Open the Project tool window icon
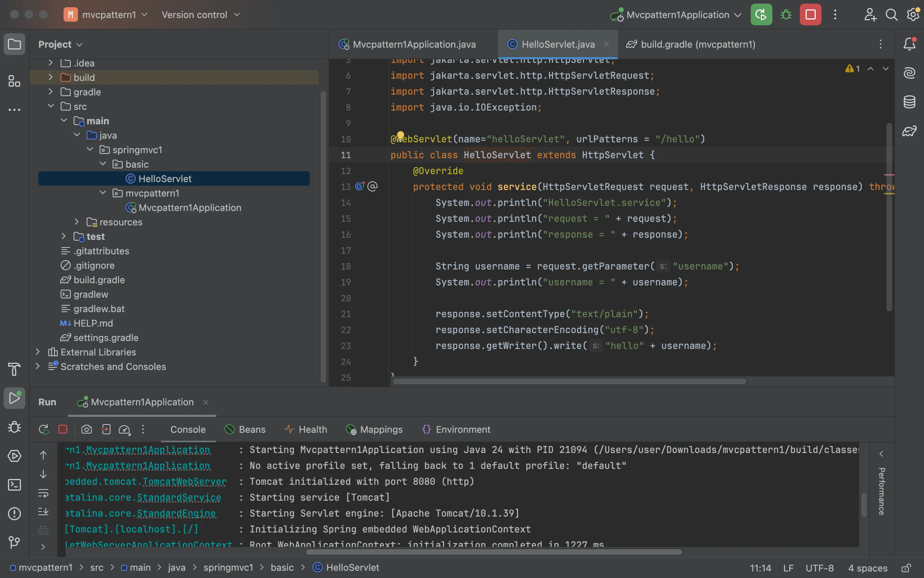Image resolution: width=924 pixels, height=578 pixels. tap(14, 44)
